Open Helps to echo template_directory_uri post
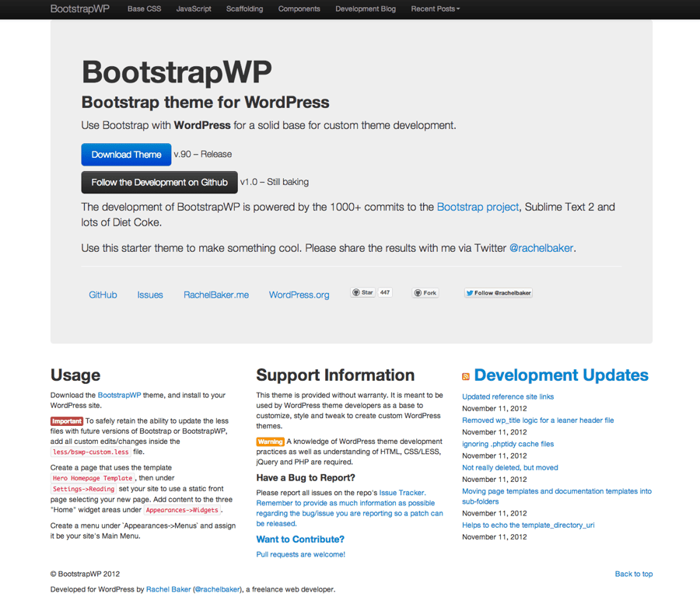Viewport: 700px width, 597px height. [528, 525]
